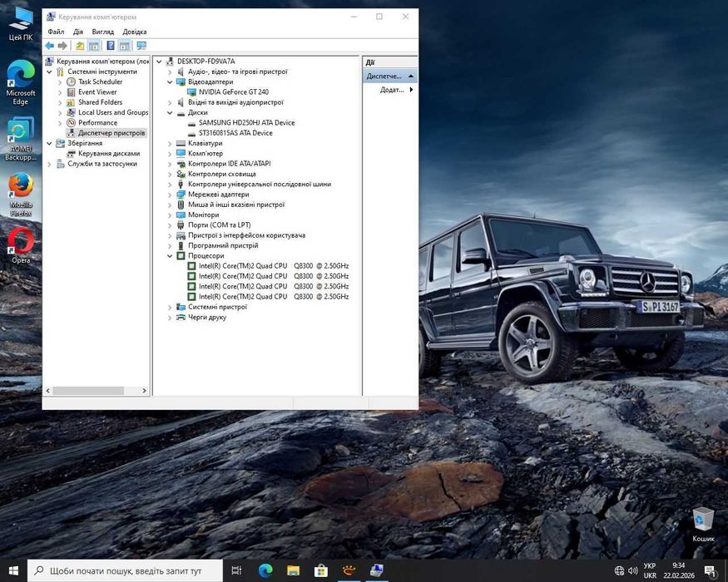Click the left pane horizontal scrollbar
Screen dimensions: 728x582
point(87,391)
